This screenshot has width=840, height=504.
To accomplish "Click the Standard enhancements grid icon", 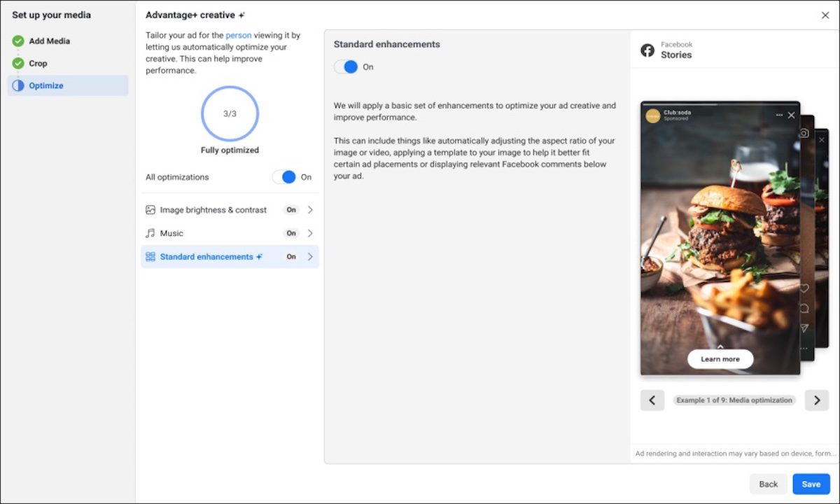I will pos(150,257).
